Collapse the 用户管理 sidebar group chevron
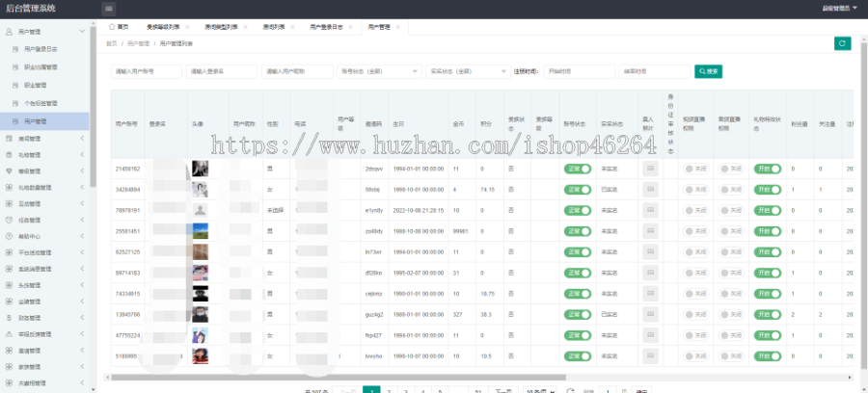868x393 pixels. [83, 32]
